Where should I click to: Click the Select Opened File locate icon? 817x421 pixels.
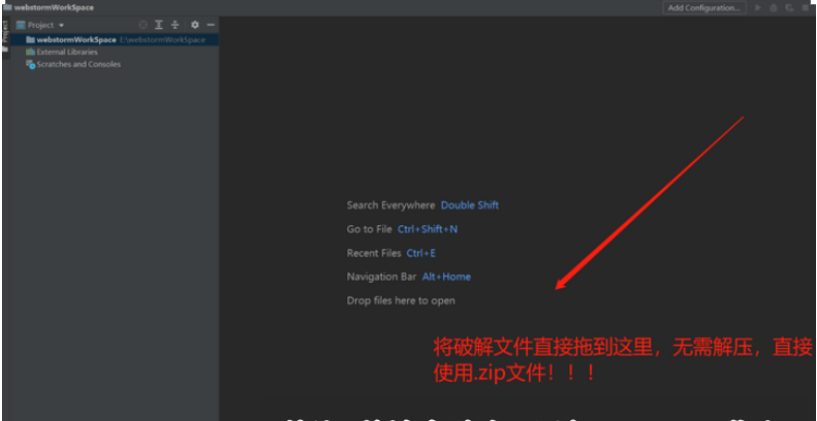[143, 25]
